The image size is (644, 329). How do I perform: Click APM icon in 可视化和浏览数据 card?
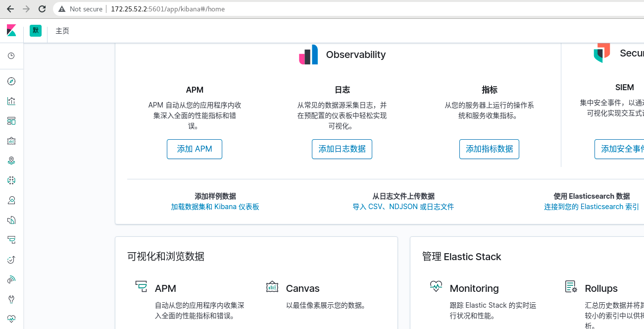pyautogui.click(x=141, y=286)
